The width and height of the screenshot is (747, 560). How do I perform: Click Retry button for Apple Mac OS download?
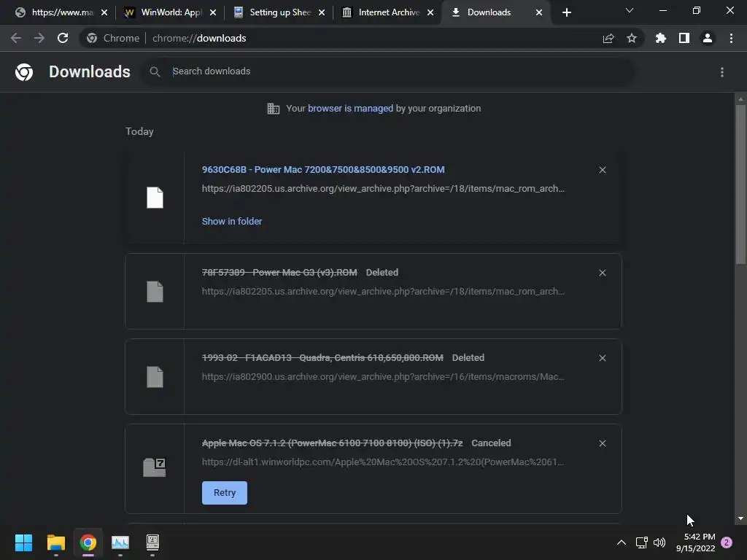(x=225, y=493)
